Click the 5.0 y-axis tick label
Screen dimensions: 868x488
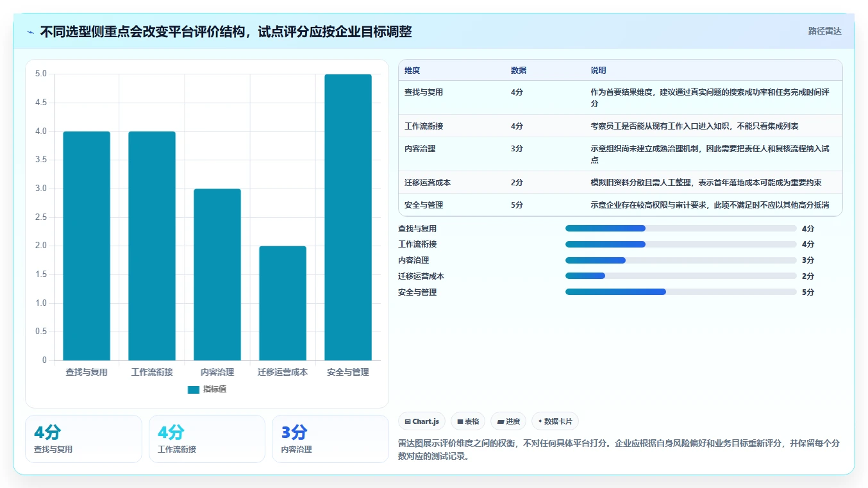(41, 74)
